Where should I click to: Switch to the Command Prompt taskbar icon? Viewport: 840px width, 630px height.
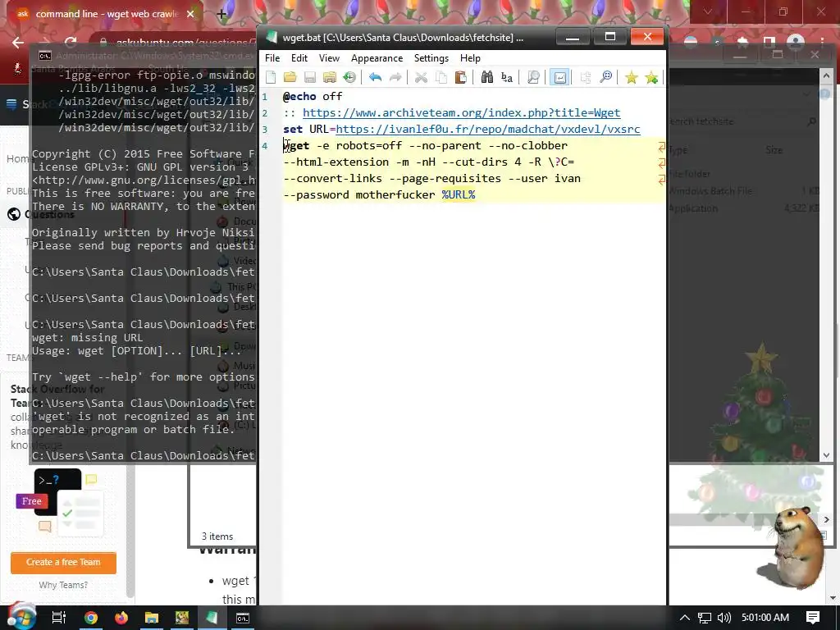(243, 619)
